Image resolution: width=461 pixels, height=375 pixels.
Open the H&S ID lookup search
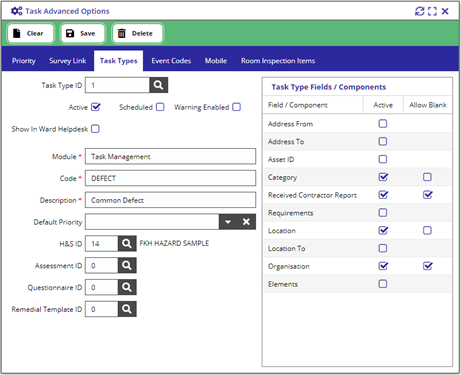click(127, 243)
